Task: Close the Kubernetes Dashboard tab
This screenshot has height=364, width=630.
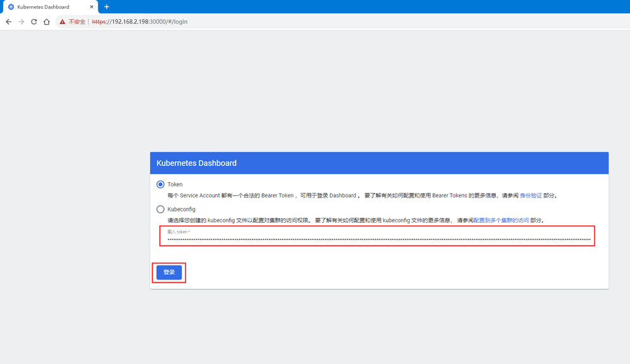Action: pos(92,7)
